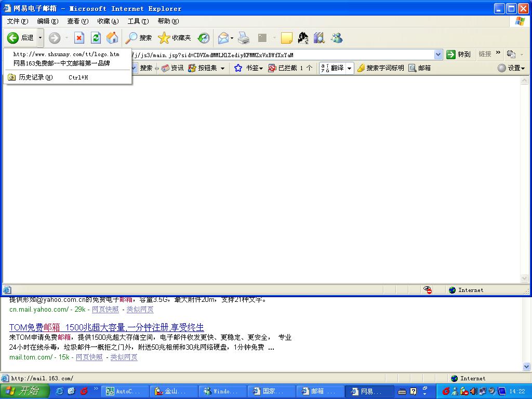Click the volume speaker tray icon
The height and width of the screenshot is (399, 532).
[x=474, y=391]
